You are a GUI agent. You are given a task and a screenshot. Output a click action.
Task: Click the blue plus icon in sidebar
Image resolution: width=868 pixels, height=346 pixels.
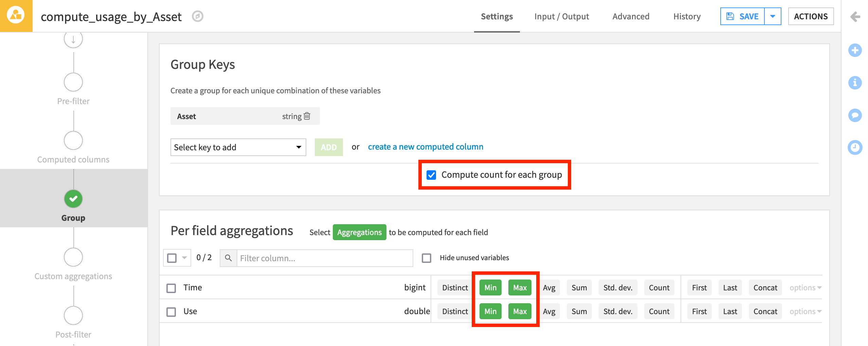855,51
